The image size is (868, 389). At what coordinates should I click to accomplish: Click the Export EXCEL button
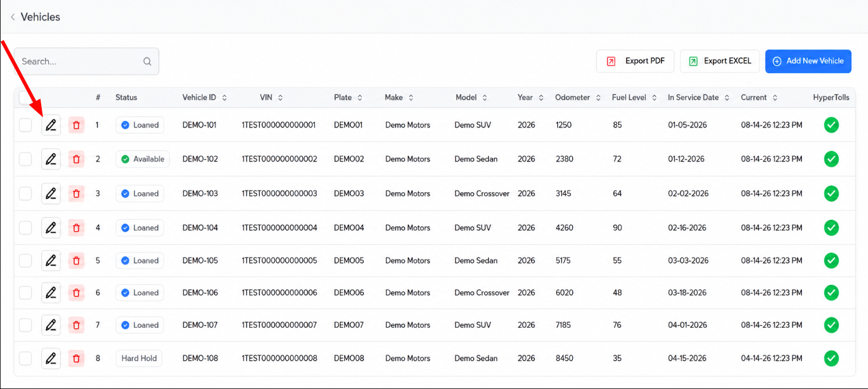pos(720,61)
